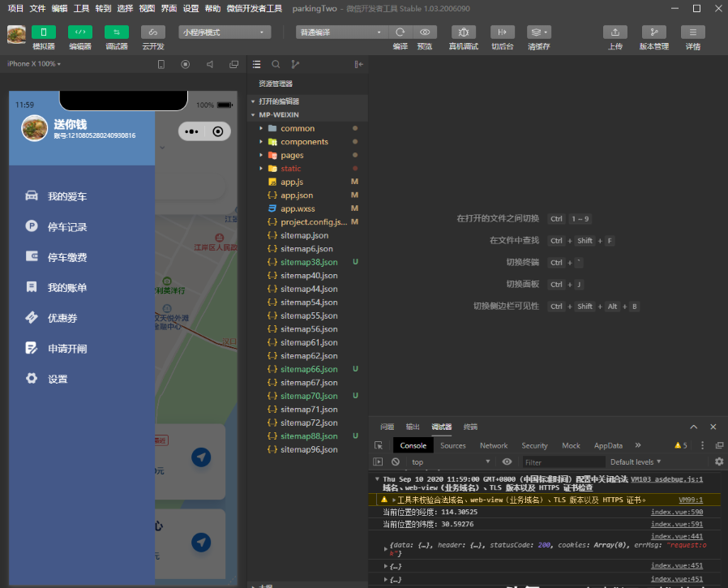Expand the components folder
This screenshot has height=588, width=728.
point(304,142)
